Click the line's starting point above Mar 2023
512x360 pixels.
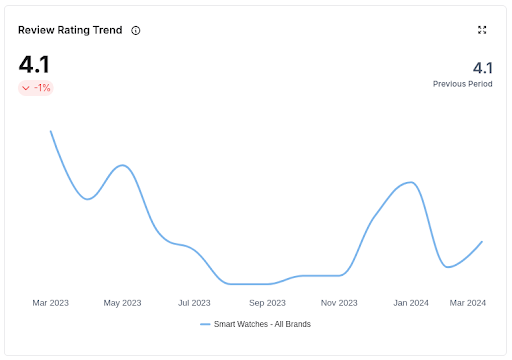[x=51, y=131]
